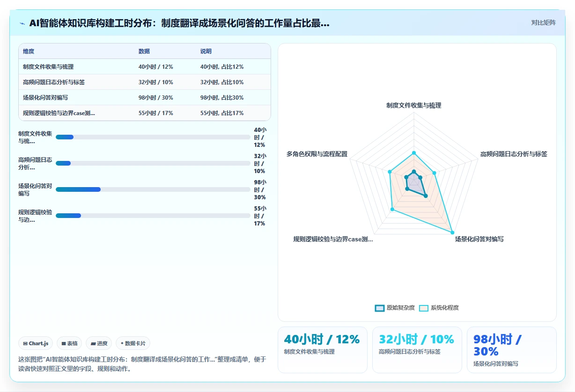575x392 pixels.
Task: Click radar axis label 制度文件收集与梳理
Action: pyautogui.click(x=413, y=106)
